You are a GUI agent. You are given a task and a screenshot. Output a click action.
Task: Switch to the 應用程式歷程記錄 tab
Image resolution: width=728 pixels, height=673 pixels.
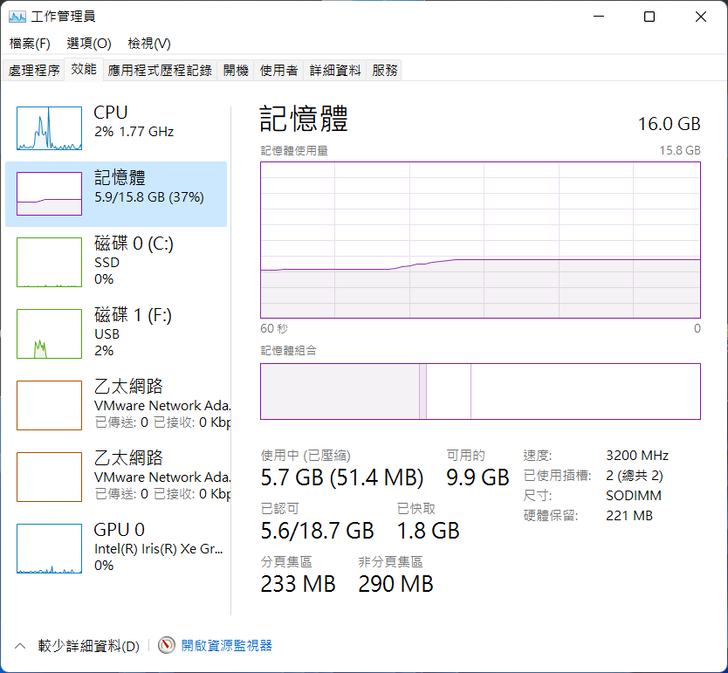click(x=160, y=70)
